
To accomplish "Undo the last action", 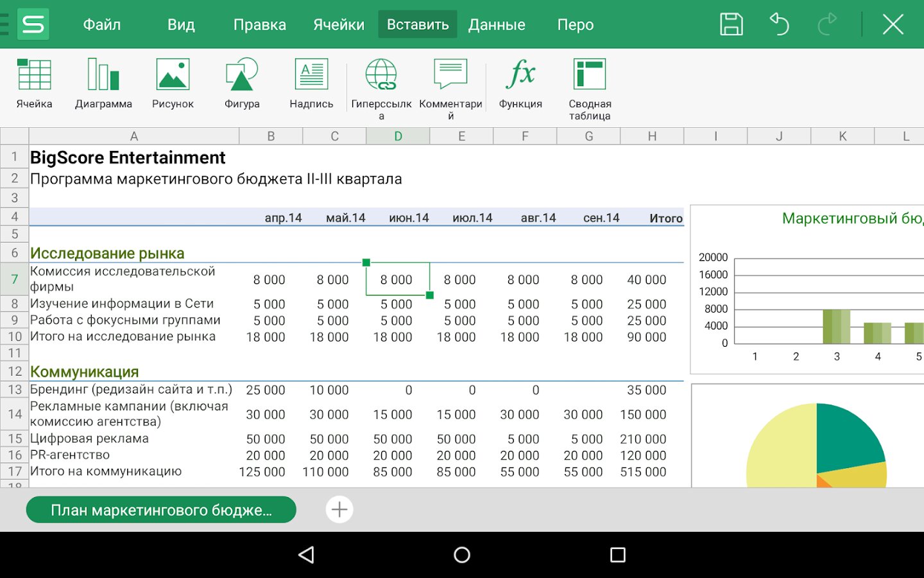I will pyautogui.click(x=779, y=24).
